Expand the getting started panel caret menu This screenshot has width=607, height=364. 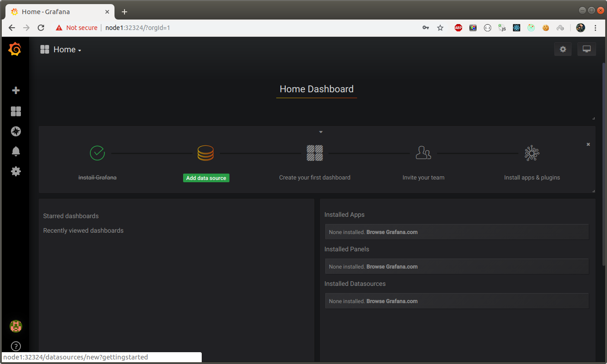(x=321, y=132)
